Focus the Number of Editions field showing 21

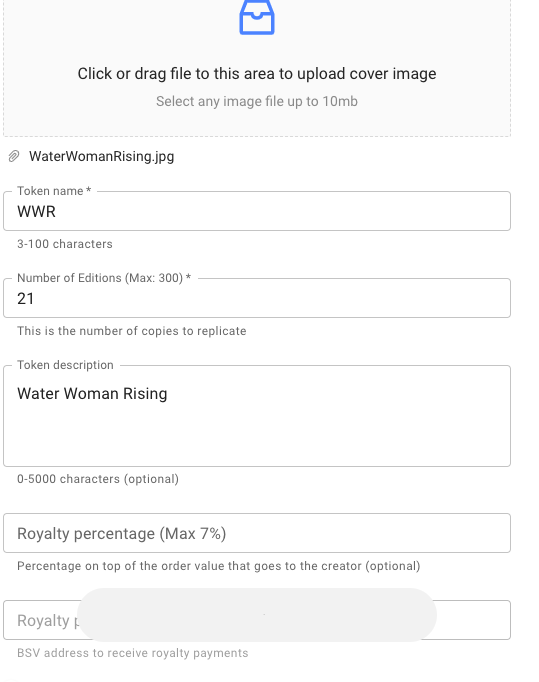[x=257, y=298]
